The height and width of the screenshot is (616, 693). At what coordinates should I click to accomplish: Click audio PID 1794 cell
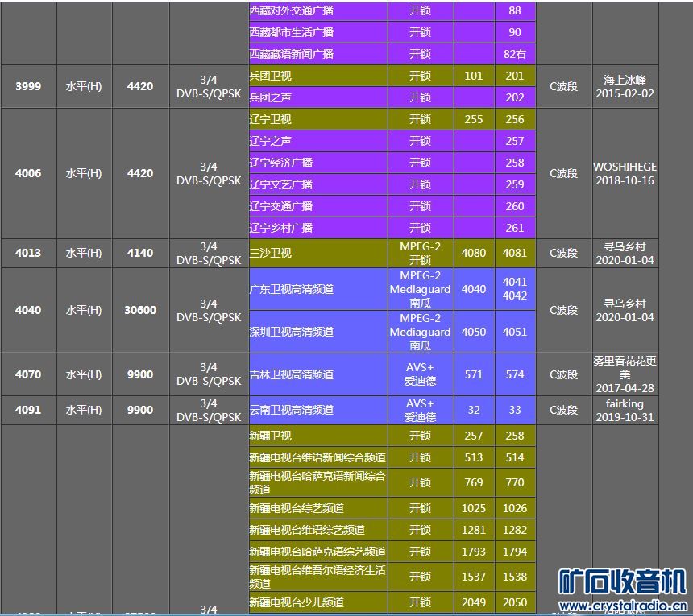click(x=515, y=552)
